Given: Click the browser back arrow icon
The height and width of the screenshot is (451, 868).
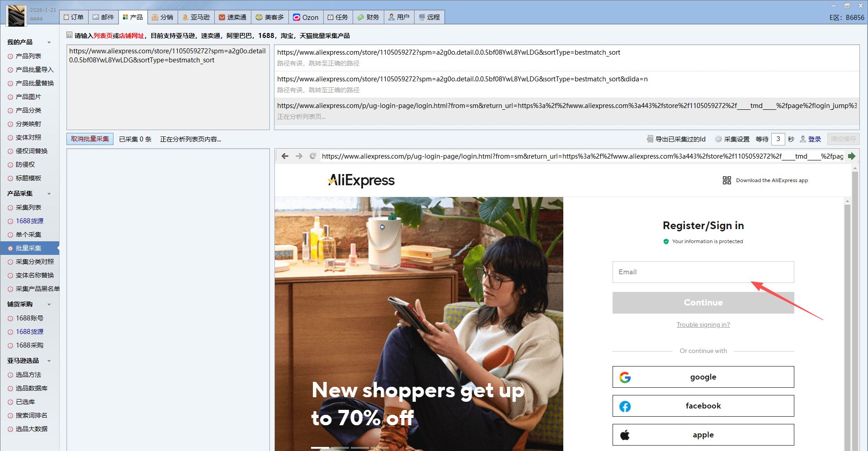Looking at the screenshot, I should coord(285,156).
